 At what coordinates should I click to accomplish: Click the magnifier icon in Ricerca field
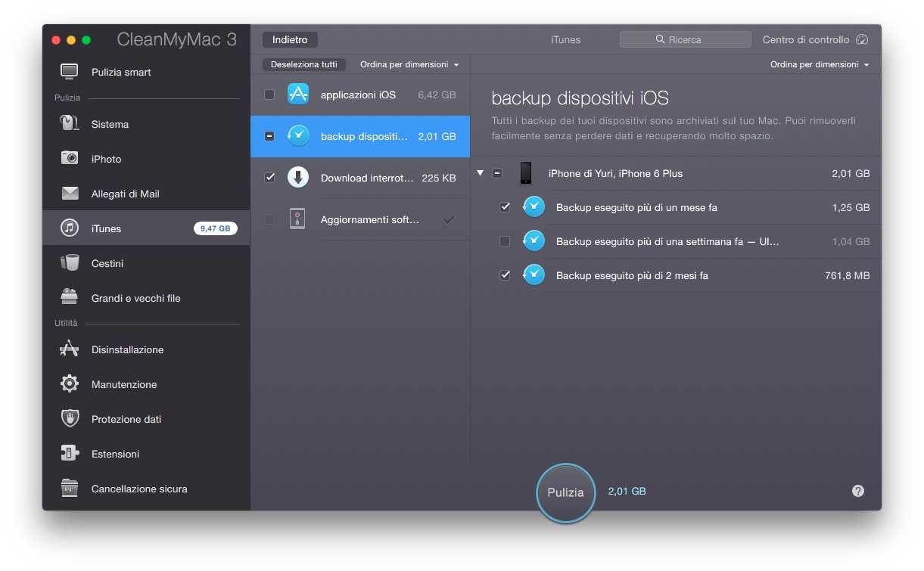pyautogui.click(x=661, y=39)
